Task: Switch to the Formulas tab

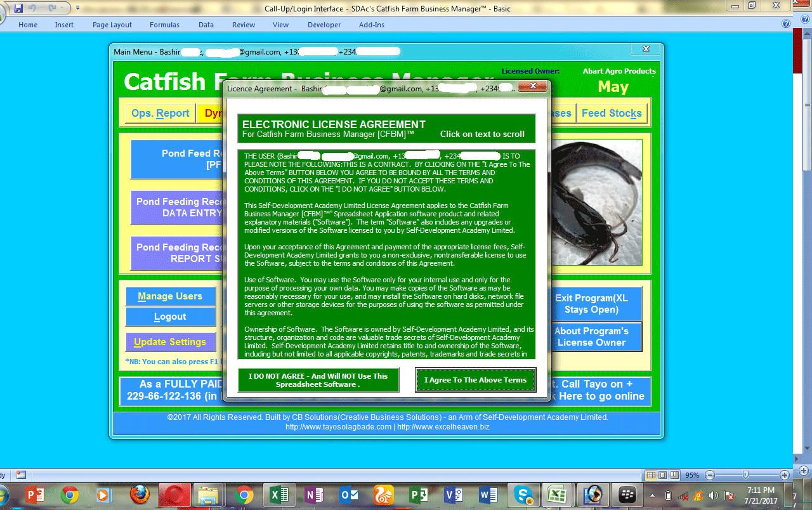Action: coord(164,25)
